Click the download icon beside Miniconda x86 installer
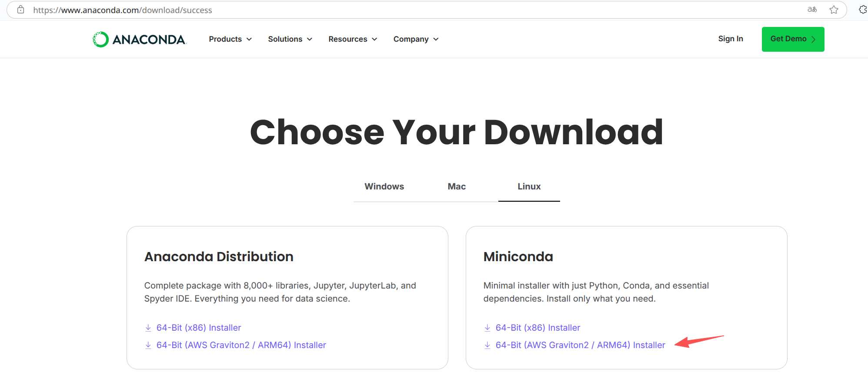Image resolution: width=868 pixels, height=385 pixels. [x=487, y=328]
